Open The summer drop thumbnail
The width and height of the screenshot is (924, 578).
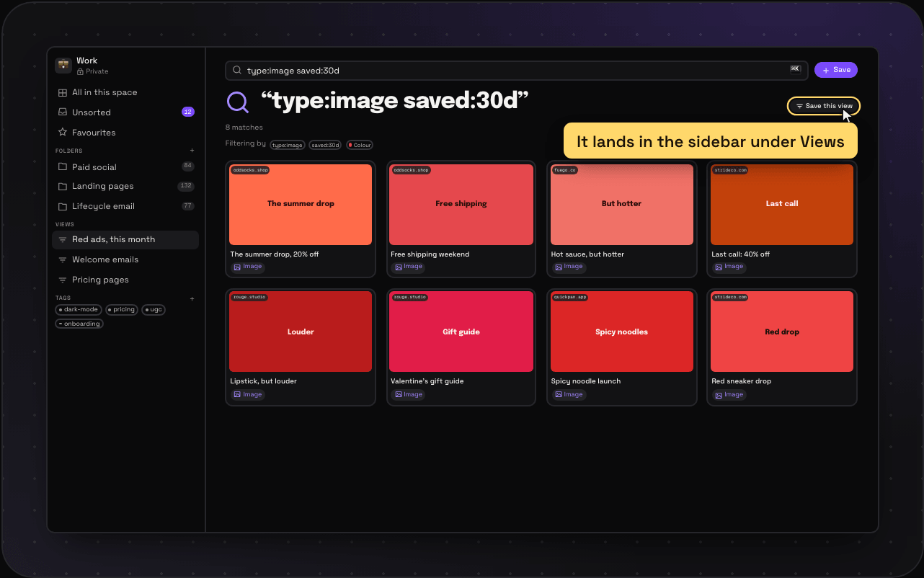[301, 205]
